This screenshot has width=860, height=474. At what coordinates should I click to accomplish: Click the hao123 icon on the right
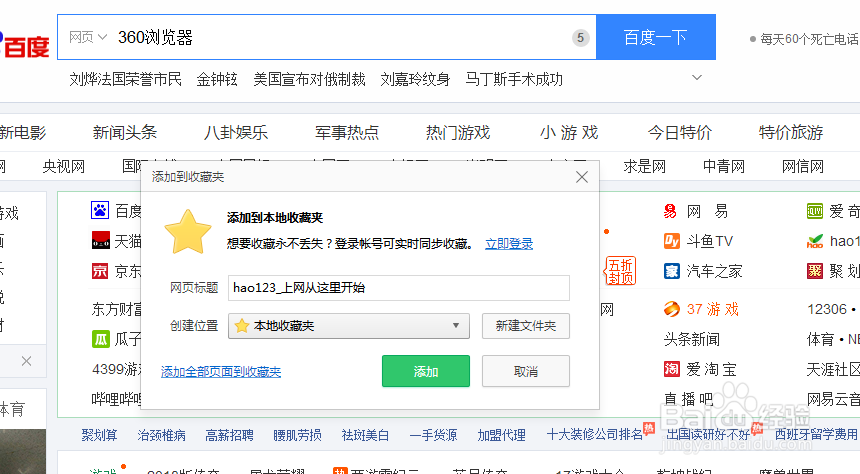tap(815, 241)
